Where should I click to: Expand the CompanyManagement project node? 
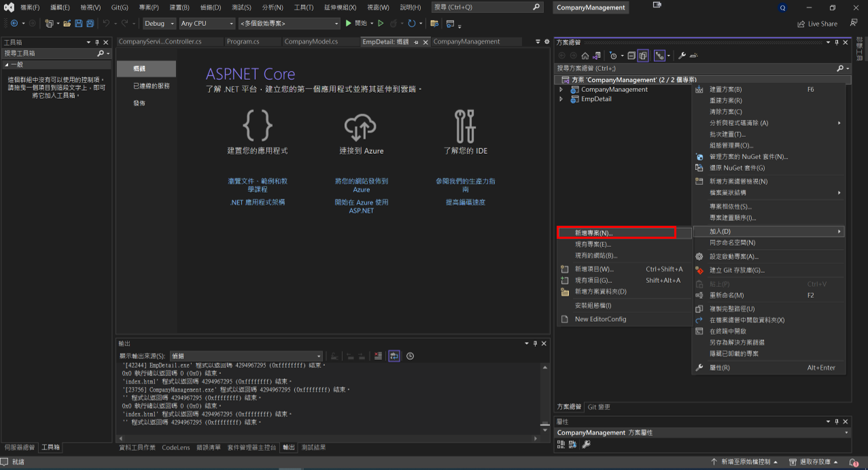click(x=561, y=89)
